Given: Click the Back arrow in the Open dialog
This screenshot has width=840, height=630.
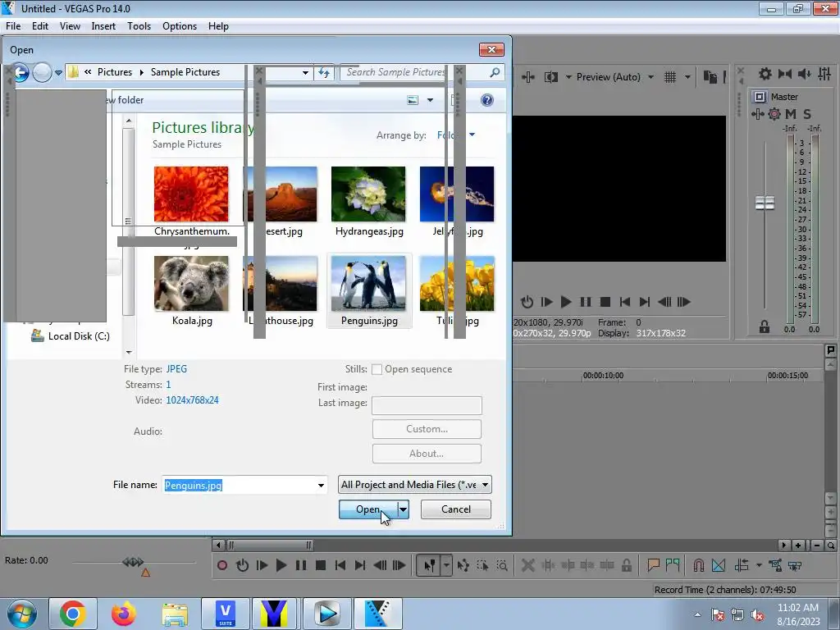Looking at the screenshot, I should (21, 72).
